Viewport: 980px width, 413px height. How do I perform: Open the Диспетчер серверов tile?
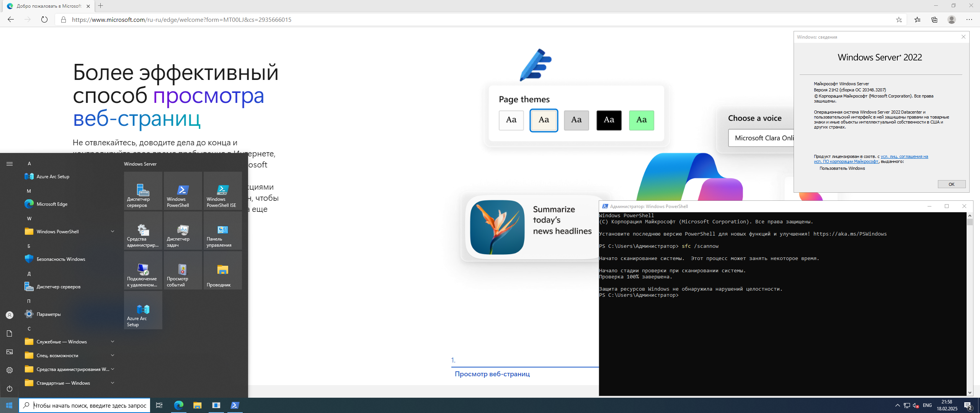point(143,190)
